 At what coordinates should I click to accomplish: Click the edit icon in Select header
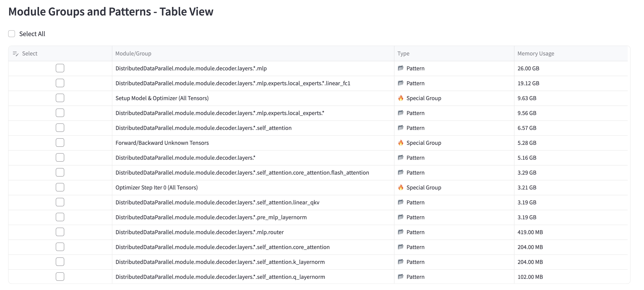[15, 53]
